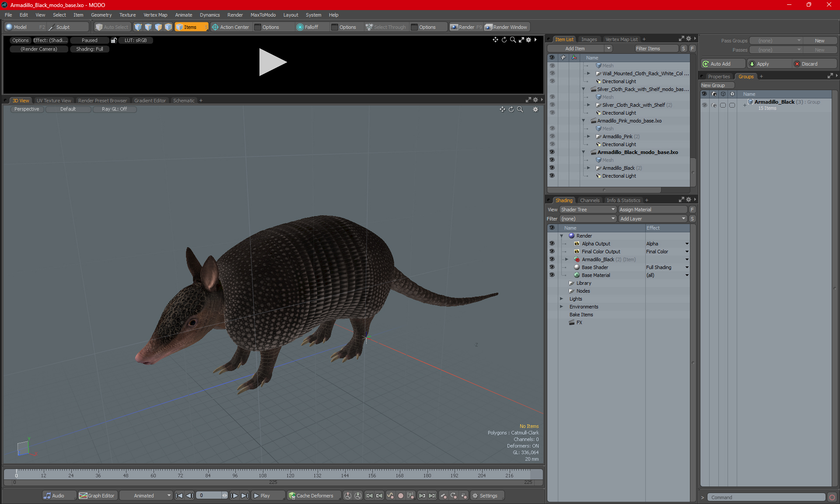Toggle Base Material visibility
The width and height of the screenshot is (840, 504).
552,275
